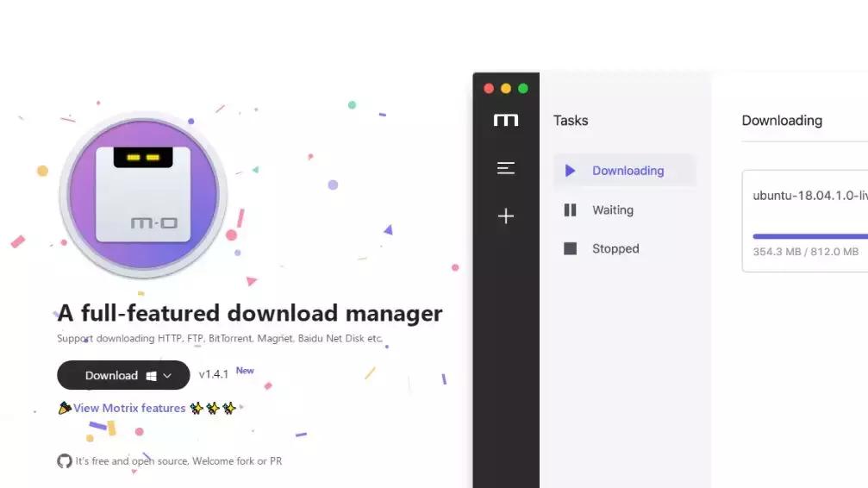Click the v1.4.1 version number
This screenshot has width=868, height=488.
[213, 375]
